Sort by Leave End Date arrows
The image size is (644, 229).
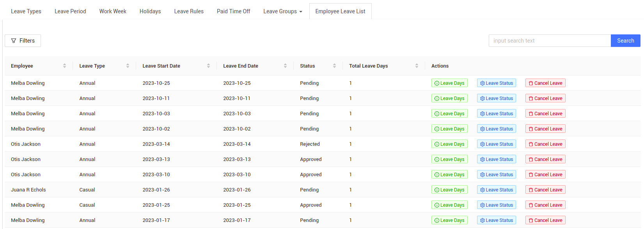pos(285,66)
